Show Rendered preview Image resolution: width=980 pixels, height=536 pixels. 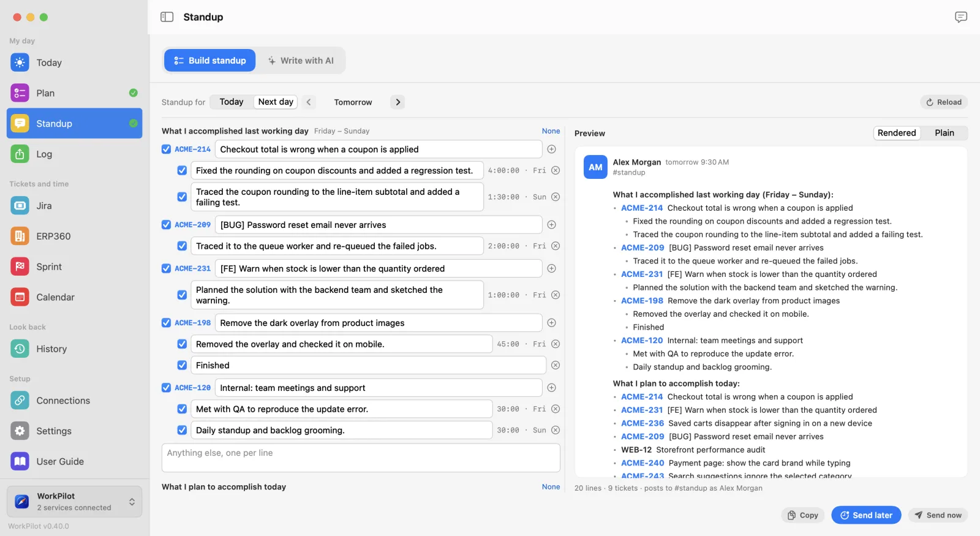pyautogui.click(x=897, y=133)
